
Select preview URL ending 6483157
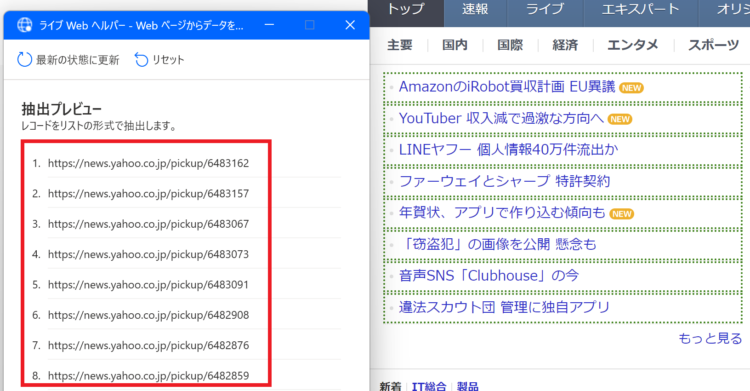[148, 194]
